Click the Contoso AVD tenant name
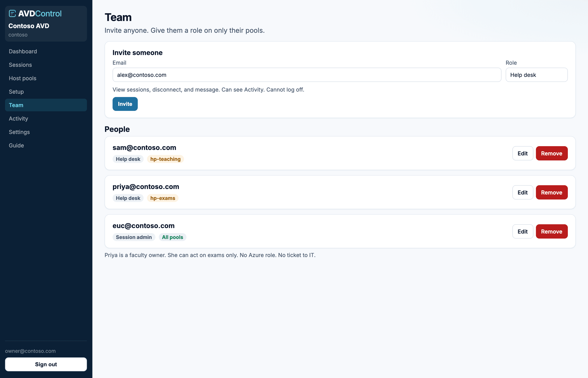The width and height of the screenshot is (588, 378). (x=29, y=26)
